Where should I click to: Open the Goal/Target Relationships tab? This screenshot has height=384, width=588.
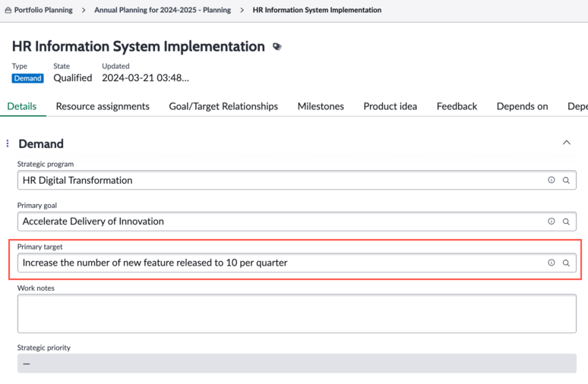223,106
